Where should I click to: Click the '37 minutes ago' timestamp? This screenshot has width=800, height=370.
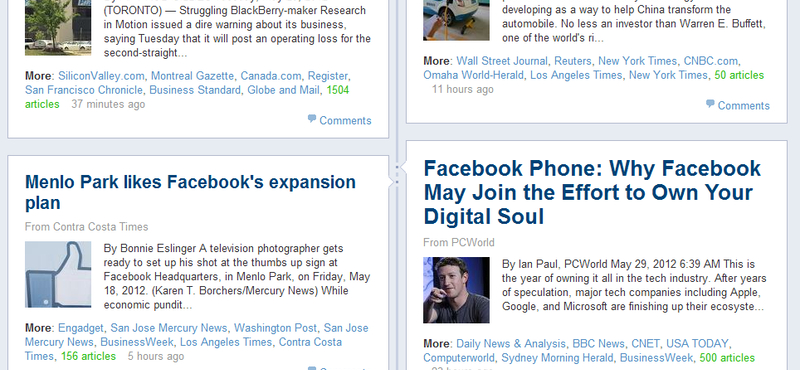click(x=108, y=105)
